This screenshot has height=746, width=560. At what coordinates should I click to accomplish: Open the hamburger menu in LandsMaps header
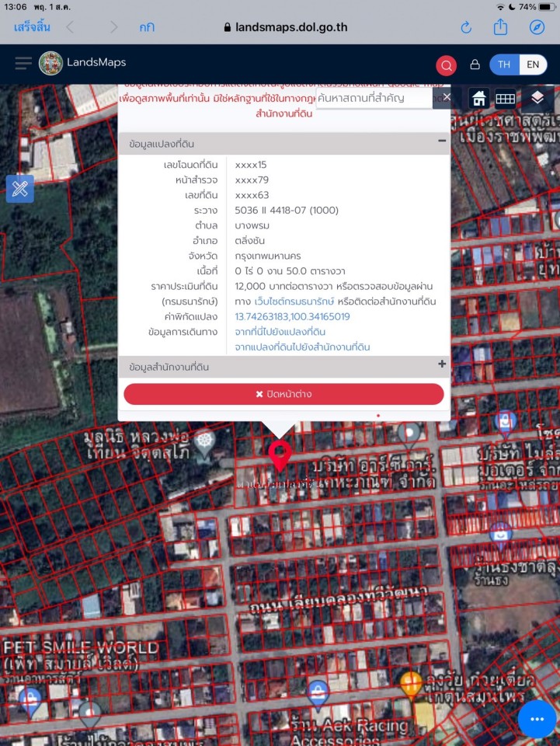tap(23, 63)
